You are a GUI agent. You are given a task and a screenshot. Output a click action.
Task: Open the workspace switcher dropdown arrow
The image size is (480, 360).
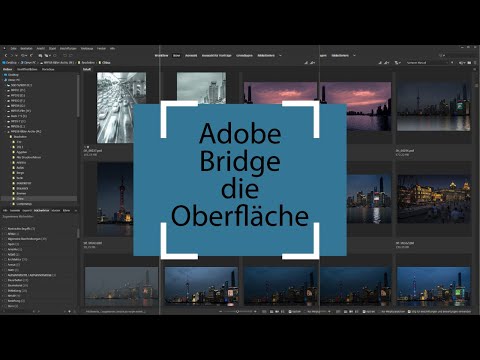[x=280, y=55]
